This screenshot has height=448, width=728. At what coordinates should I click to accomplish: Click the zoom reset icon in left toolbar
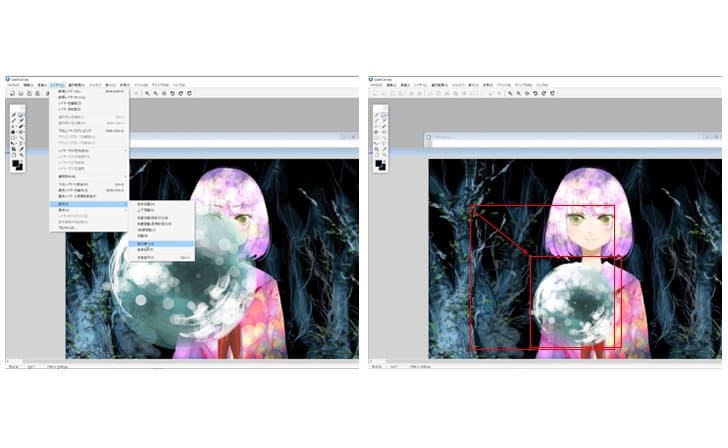pos(164,93)
